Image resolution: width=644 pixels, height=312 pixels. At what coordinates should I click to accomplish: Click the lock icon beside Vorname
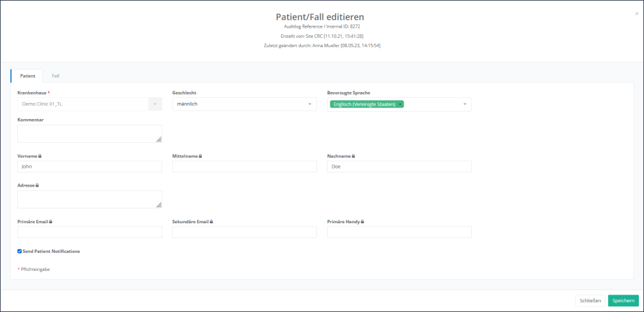coord(40,156)
